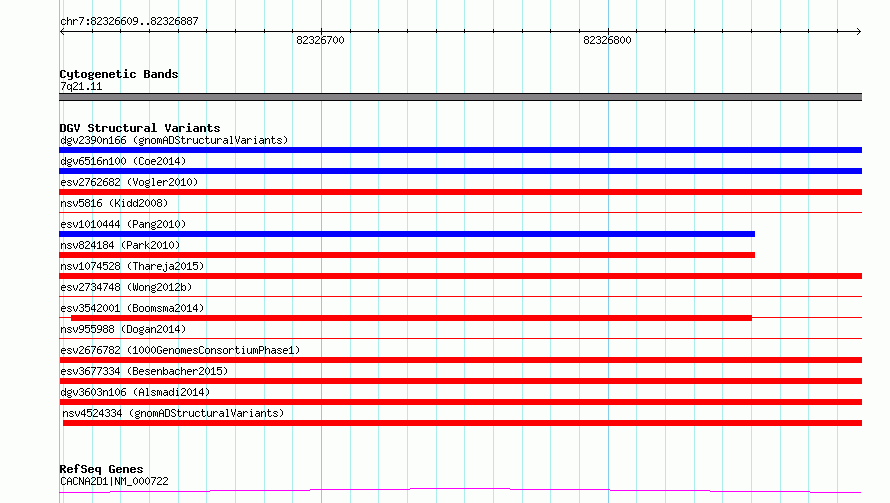Click the magenta CACNA2D1 gene line
Screen dimensions: 890x503
click(460, 490)
